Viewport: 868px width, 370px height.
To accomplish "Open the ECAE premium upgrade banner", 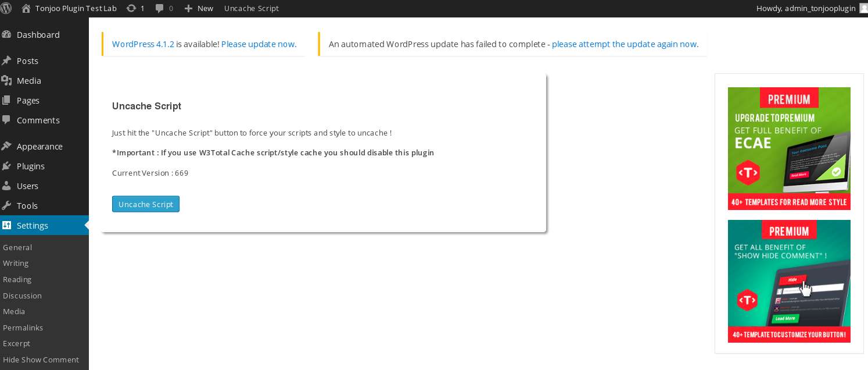I will (789, 148).
